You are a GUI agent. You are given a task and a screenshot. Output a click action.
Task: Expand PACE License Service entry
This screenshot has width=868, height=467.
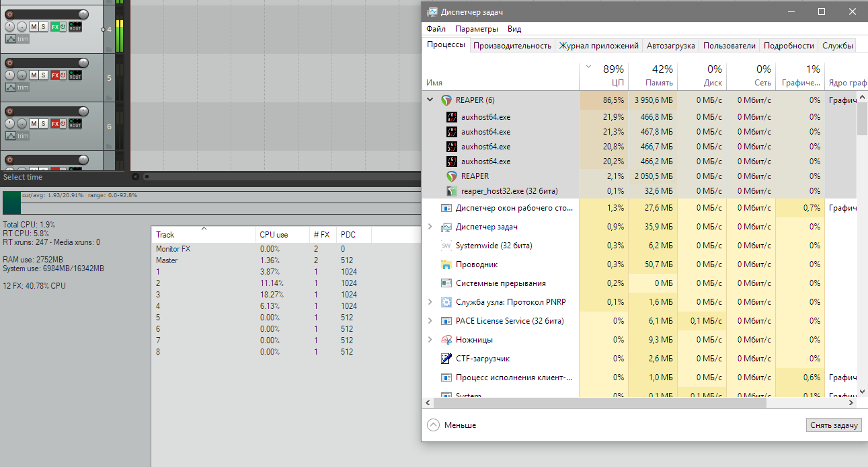(430, 321)
